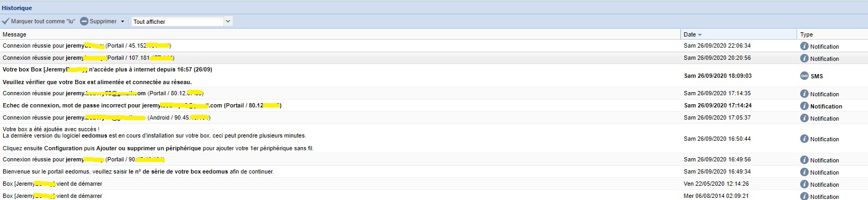Select the incorrect password failed connection row

click(x=434, y=105)
